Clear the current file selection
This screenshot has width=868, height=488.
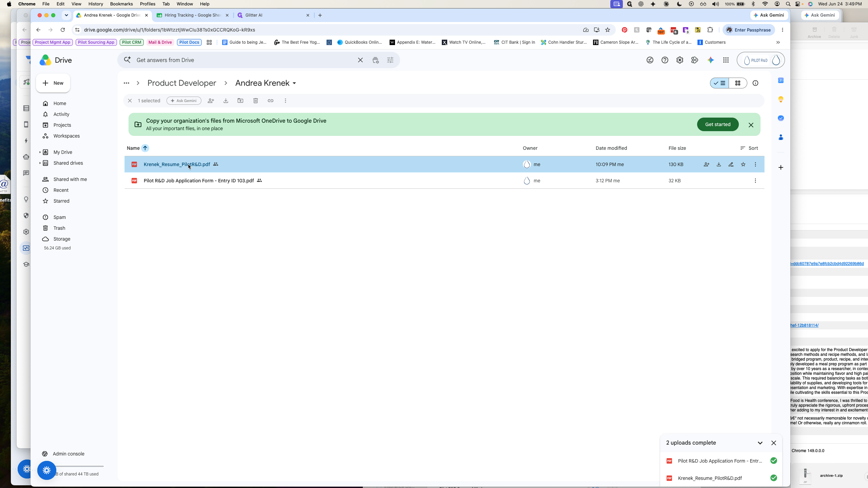(x=130, y=101)
